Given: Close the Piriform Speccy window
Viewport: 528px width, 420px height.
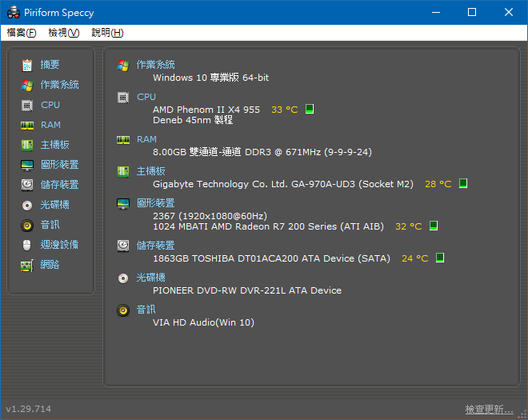Looking at the screenshot, I should click(x=509, y=13).
